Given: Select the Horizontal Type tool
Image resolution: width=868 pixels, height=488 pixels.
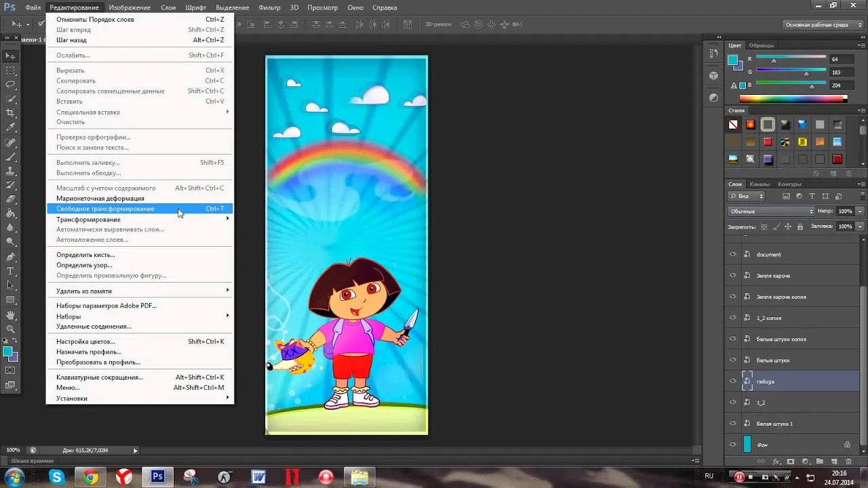Looking at the screenshot, I should point(10,271).
